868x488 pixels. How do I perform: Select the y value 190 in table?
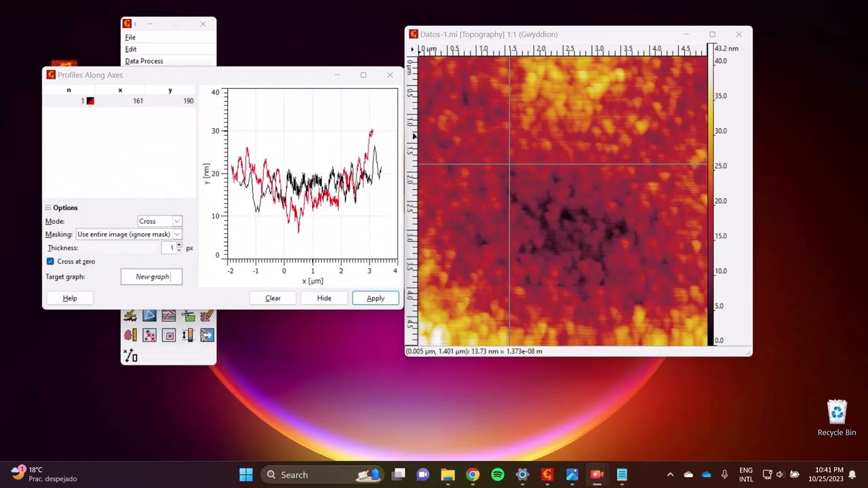[x=188, y=101]
